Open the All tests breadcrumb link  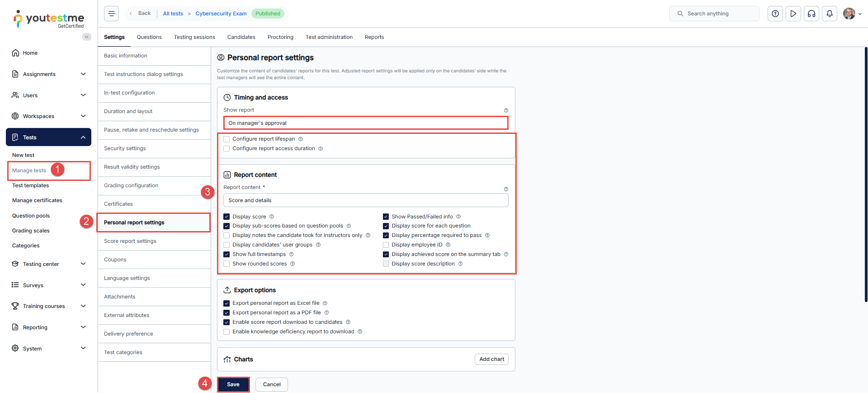click(173, 14)
